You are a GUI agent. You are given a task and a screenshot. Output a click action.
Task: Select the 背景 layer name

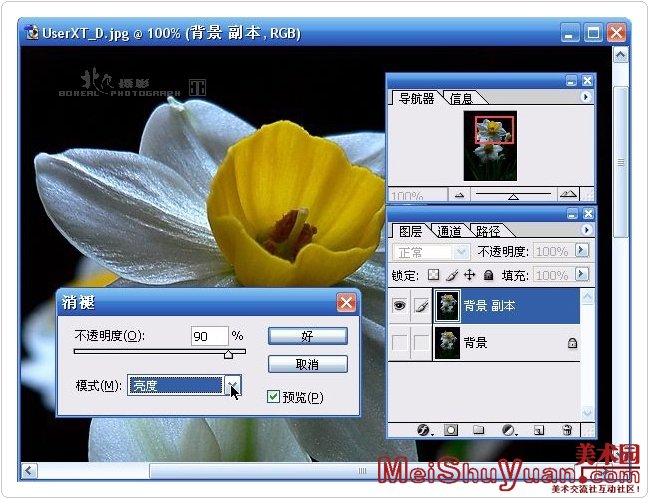(475, 343)
